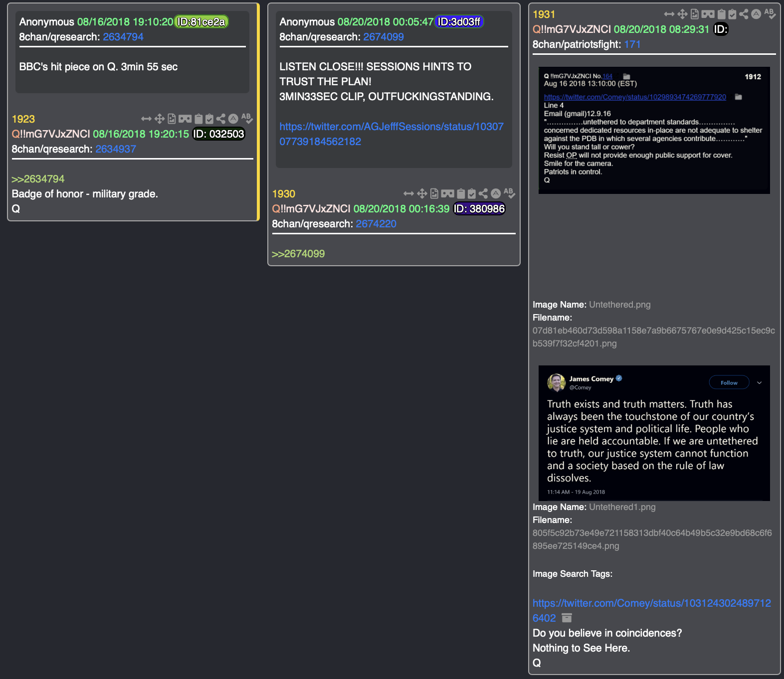This screenshot has width=784, height=679.
Task: Open the Untethered.png screenshot thumbnail
Action: click(654, 130)
